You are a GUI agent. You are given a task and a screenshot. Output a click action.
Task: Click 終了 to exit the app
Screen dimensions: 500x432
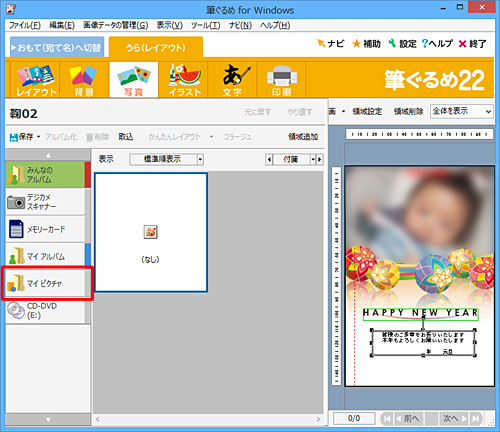point(472,44)
